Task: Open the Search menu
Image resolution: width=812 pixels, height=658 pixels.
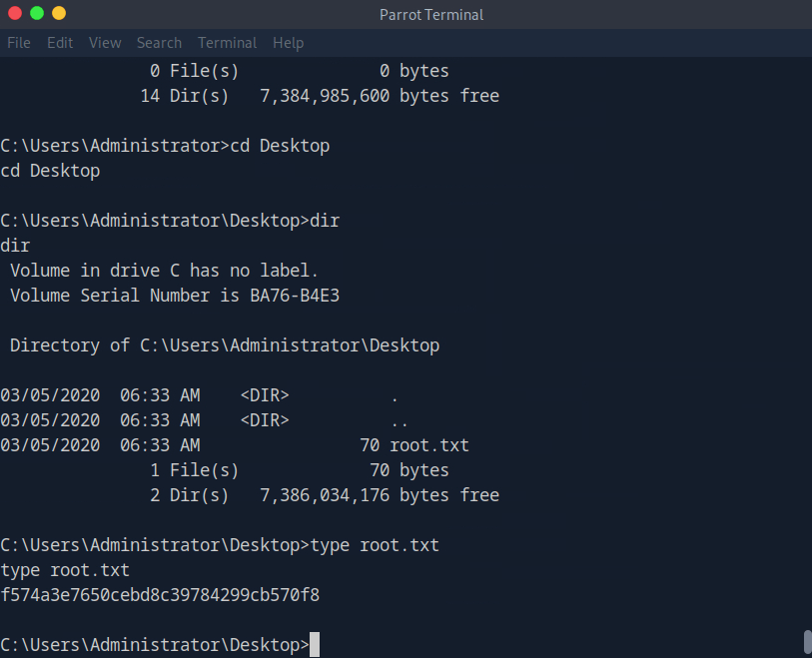Action: point(159,43)
